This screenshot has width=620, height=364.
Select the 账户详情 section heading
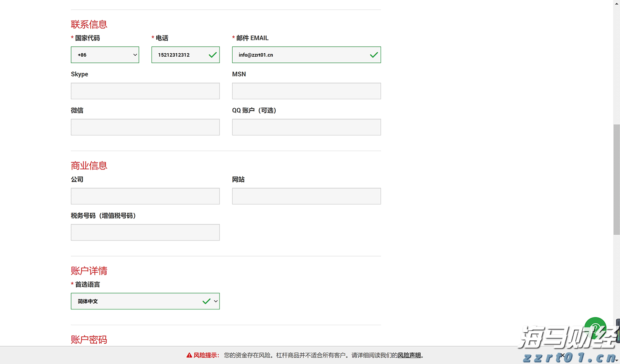[89, 271]
